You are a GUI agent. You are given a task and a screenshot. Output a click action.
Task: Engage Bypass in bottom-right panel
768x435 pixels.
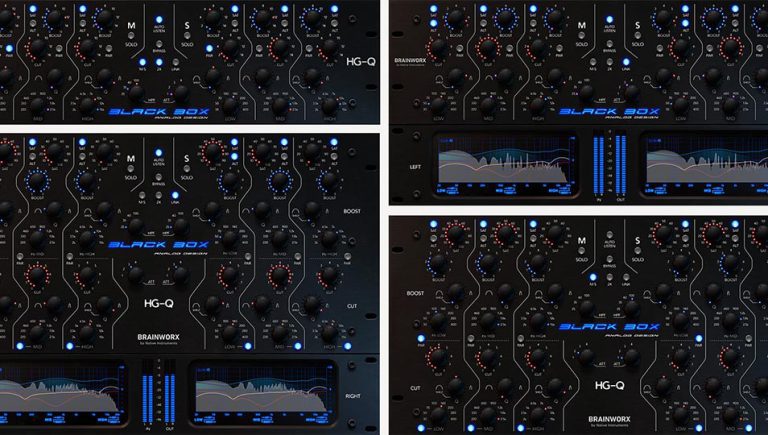(x=609, y=259)
